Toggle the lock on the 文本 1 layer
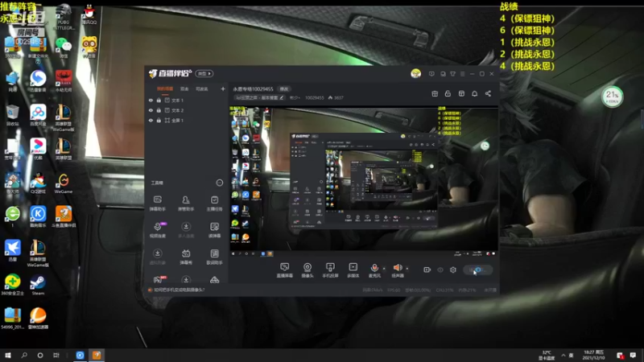The height and width of the screenshot is (362, 644). (x=159, y=100)
